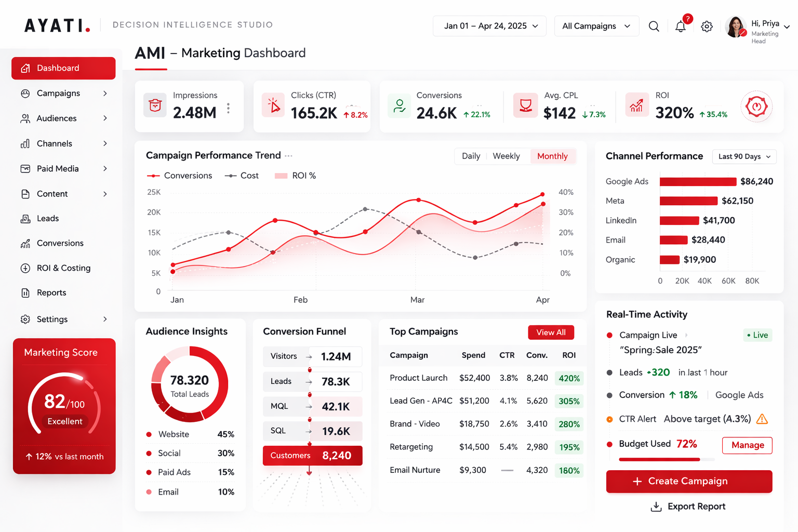Screen dimensions: 798x532
Task: Select the Weekly tab on the trend chart
Action: click(x=506, y=156)
